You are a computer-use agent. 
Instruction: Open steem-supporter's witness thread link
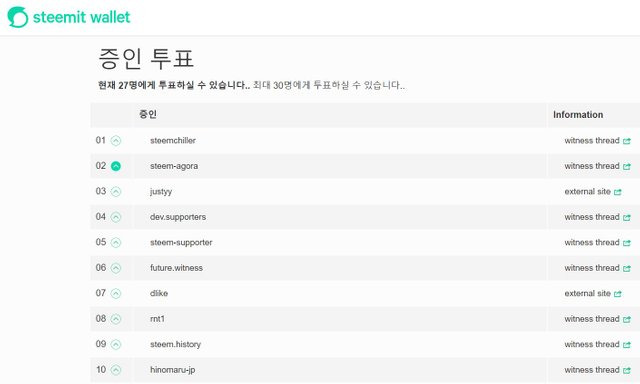click(x=597, y=242)
